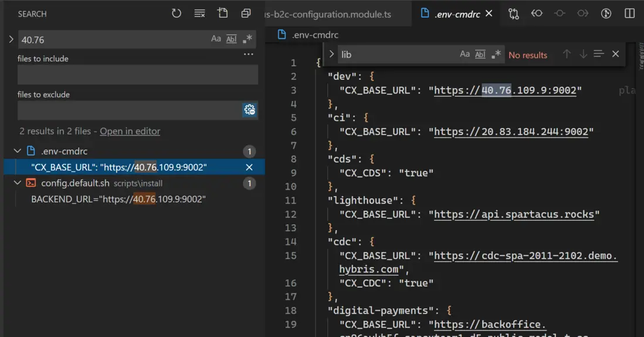
Task: Toggle Match Whole Word in find widget
Action: pyautogui.click(x=480, y=54)
